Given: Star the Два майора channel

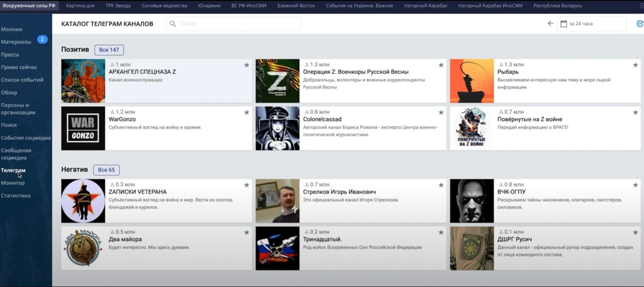Looking at the screenshot, I should click(247, 232).
